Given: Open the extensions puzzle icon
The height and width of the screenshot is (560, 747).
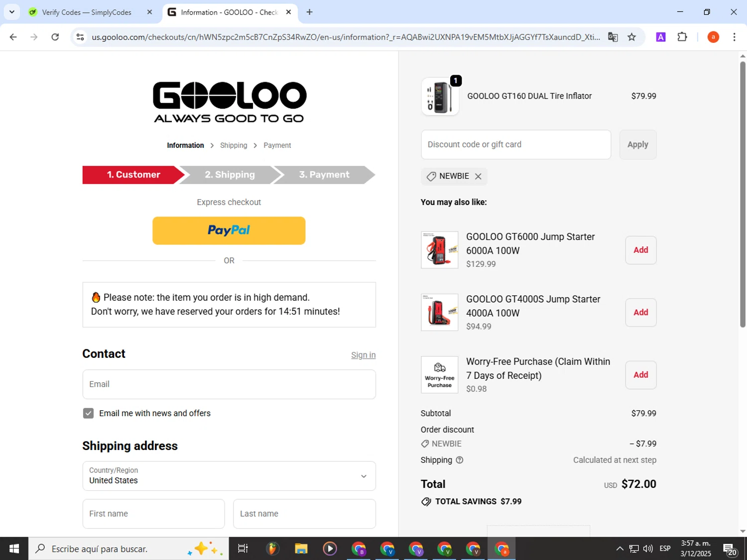Looking at the screenshot, I should pos(682,37).
